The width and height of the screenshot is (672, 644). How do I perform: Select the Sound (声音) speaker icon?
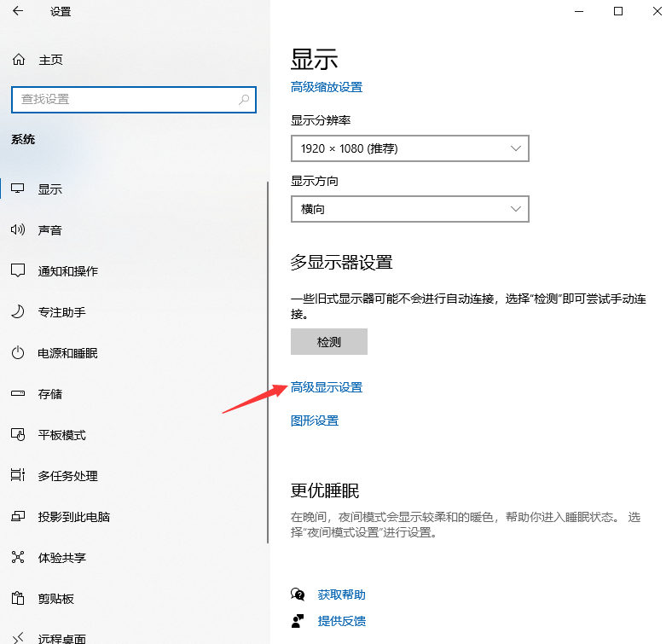18,230
